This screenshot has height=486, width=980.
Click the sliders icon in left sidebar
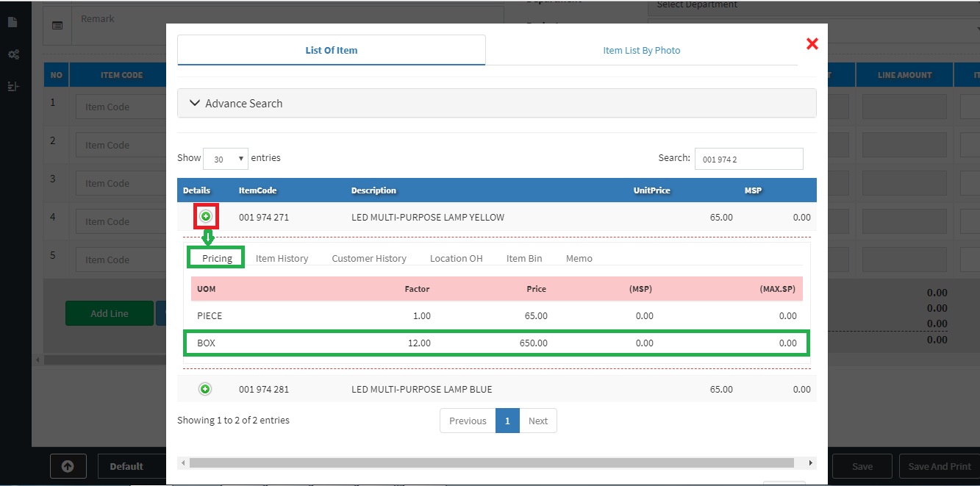[x=12, y=86]
